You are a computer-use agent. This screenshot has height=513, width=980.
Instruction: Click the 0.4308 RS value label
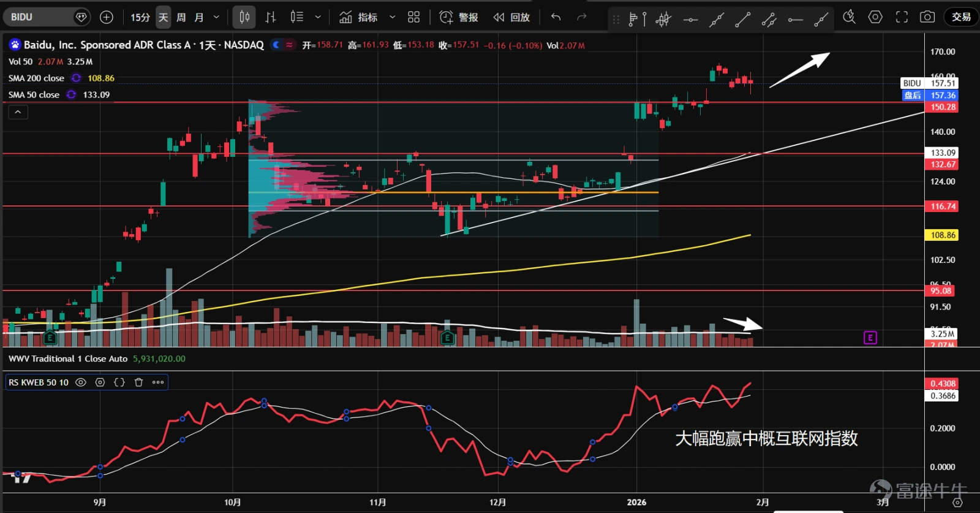tap(941, 384)
